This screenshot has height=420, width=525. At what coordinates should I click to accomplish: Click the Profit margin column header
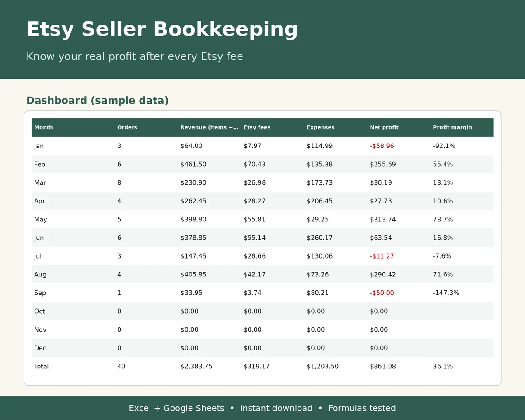tap(452, 127)
